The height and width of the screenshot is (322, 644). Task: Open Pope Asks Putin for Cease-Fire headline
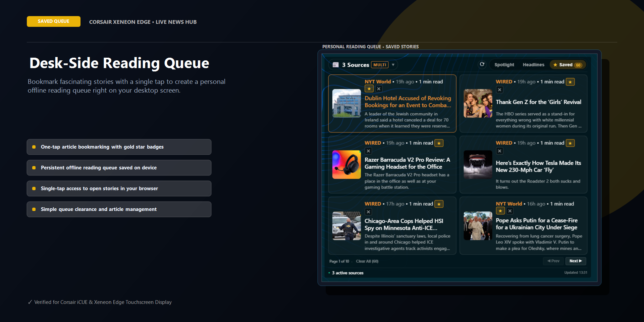click(x=537, y=224)
